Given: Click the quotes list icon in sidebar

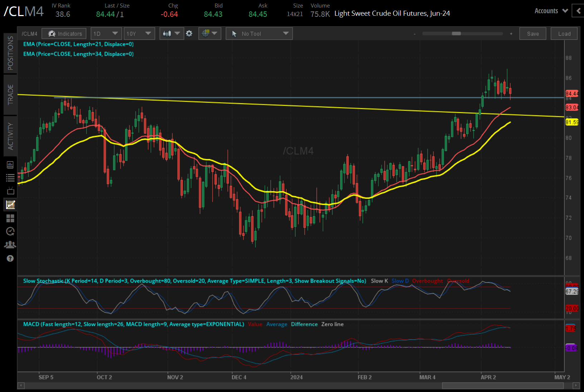Looking at the screenshot, I should [10, 178].
